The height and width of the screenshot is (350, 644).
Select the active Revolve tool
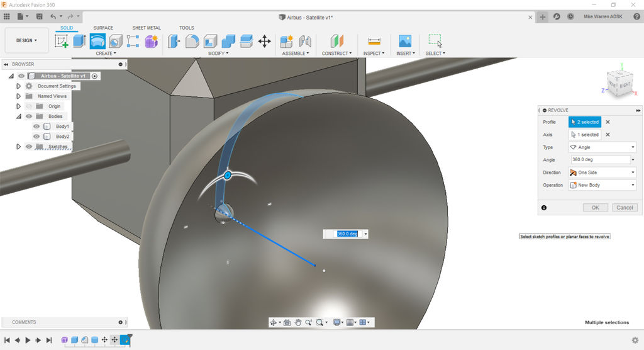tap(97, 41)
